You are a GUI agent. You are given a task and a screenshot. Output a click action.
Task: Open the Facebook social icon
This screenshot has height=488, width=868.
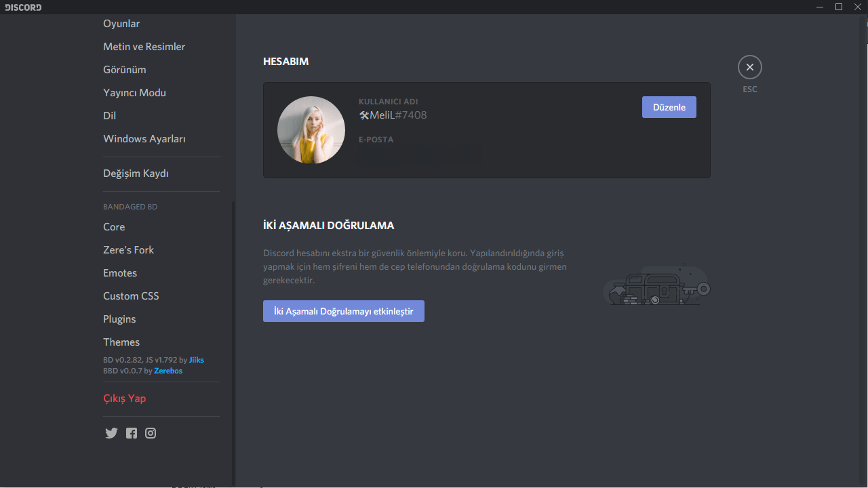point(132,433)
